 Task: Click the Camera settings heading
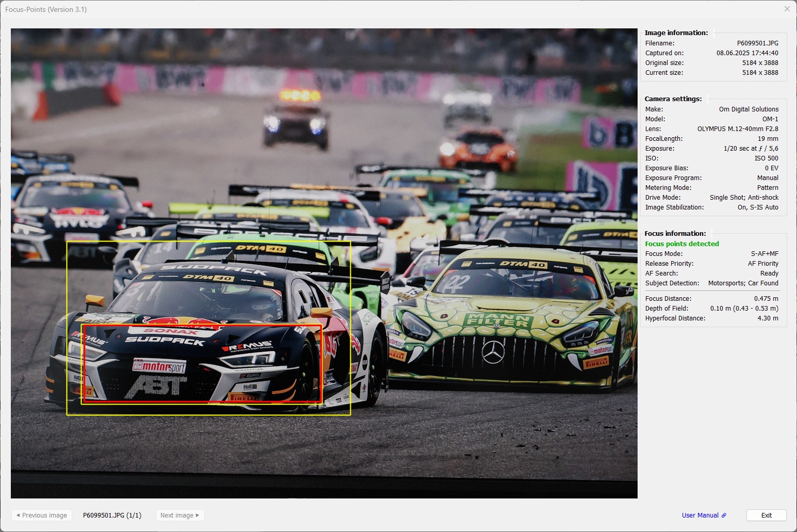tap(673, 99)
